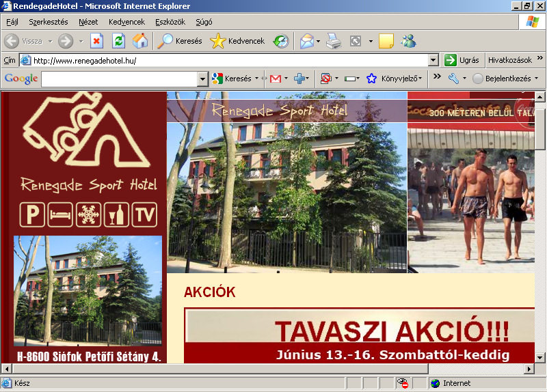547x392 pixels.
Task: Print the page with printer icon
Action: pos(334,41)
